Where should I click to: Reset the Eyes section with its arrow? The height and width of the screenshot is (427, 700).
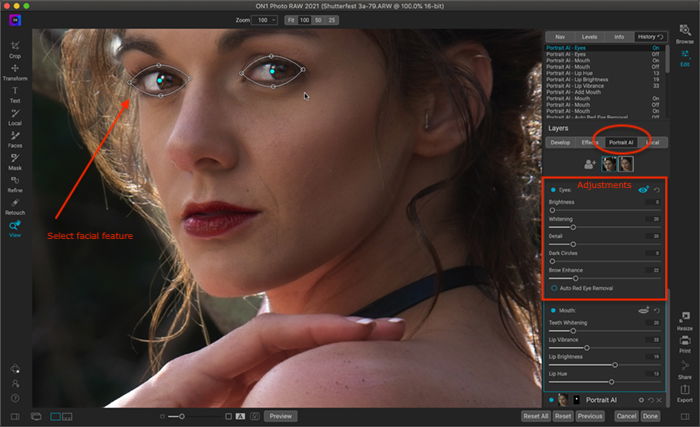657,190
